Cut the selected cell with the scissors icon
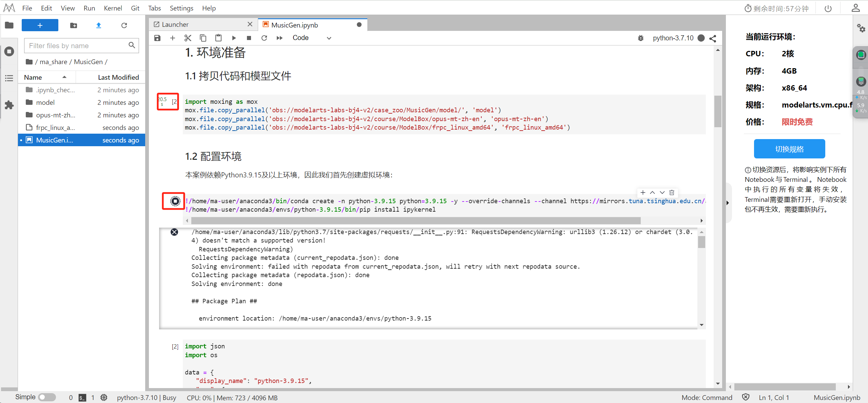 coord(188,38)
